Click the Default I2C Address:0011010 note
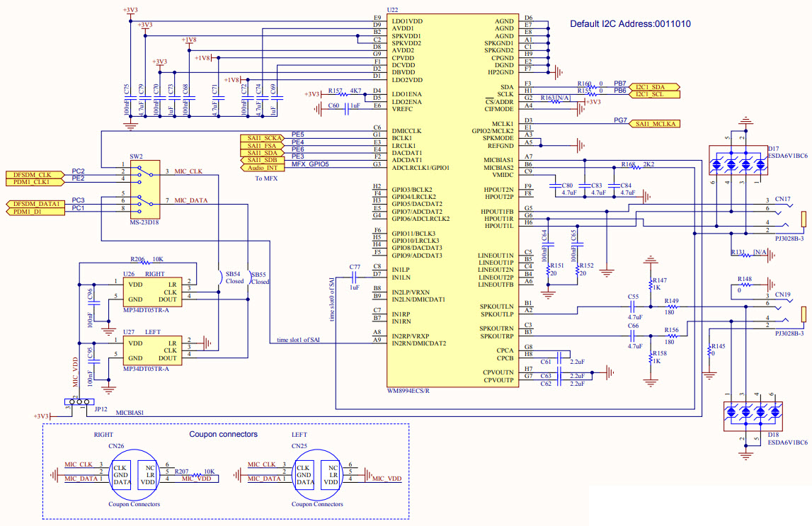Screen dimensions: 812x526 630,24
